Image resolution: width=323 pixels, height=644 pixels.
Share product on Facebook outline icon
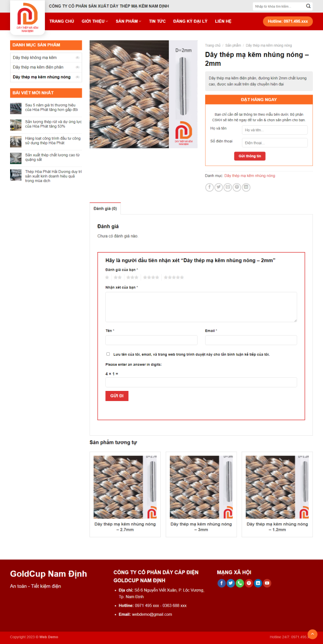click(210, 187)
